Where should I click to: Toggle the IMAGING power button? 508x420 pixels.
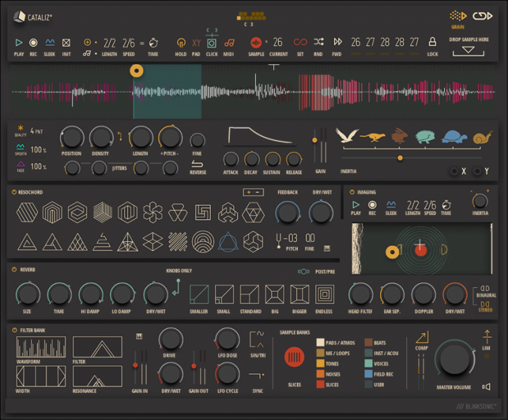click(x=352, y=192)
